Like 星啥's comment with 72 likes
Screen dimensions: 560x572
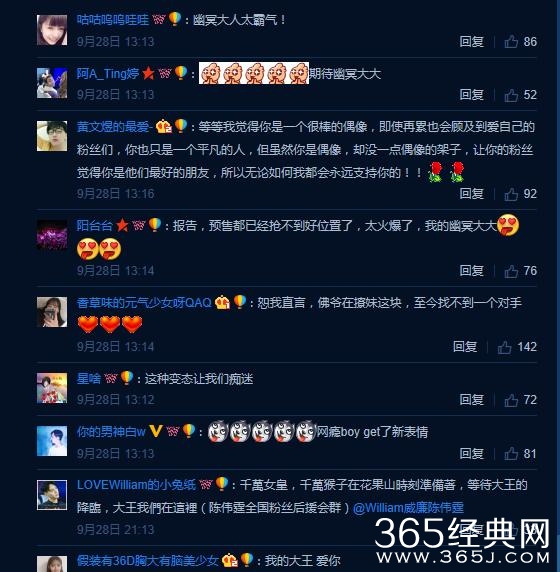coord(511,400)
